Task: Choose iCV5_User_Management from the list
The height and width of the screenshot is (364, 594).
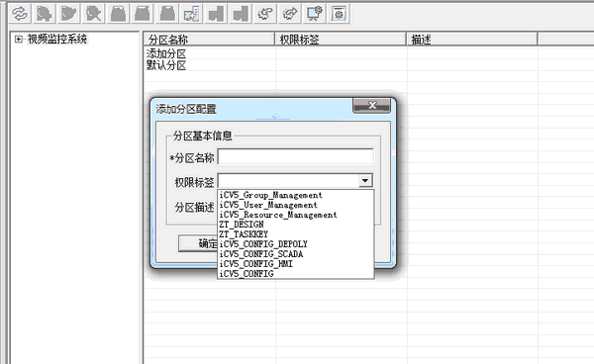Action: pyautogui.click(x=295, y=205)
